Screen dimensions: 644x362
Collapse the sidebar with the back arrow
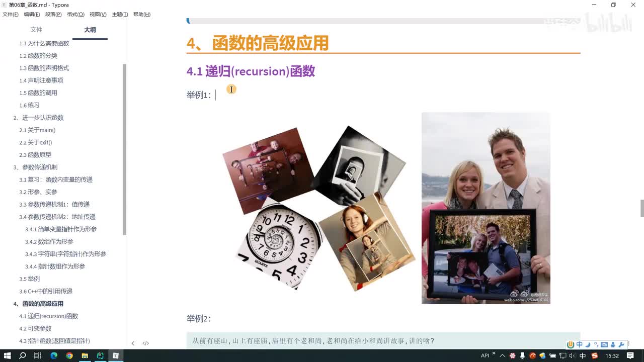click(133, 343)
